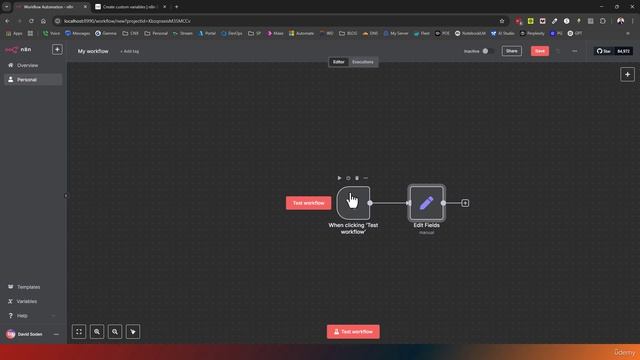
Task: Open the Personal project in sidebar
Action: tap(33, 80)
